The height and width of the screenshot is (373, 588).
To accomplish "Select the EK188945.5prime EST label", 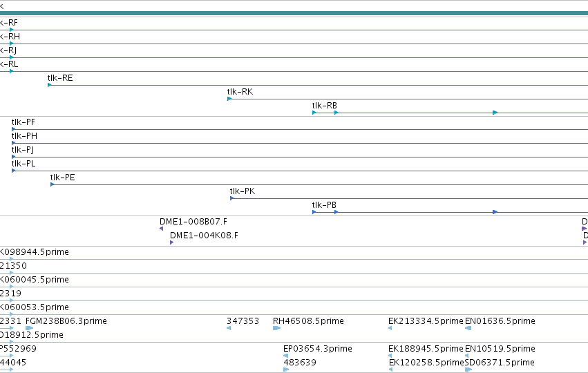I will tap(426, 349).
